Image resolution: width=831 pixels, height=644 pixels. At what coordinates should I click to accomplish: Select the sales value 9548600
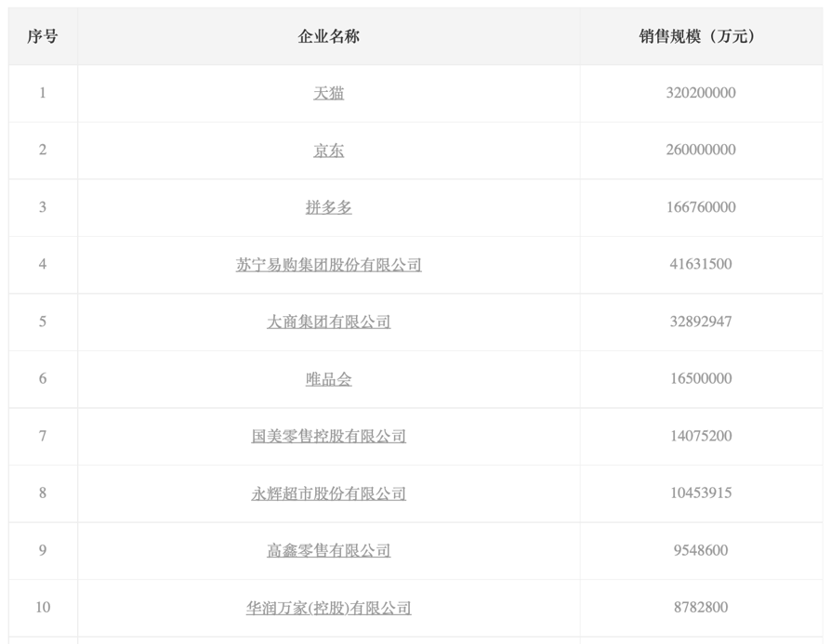pos(701,550)
